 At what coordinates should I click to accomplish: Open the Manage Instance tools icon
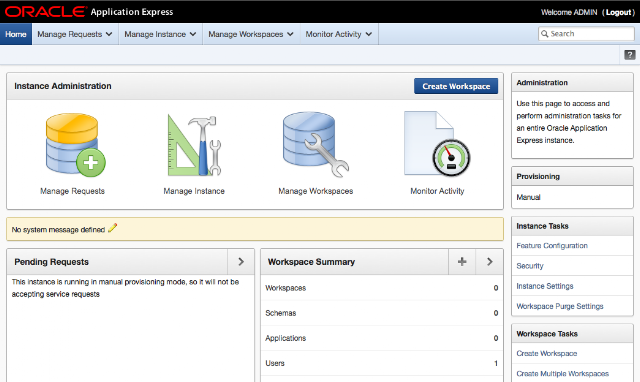[x=194, y=145]
